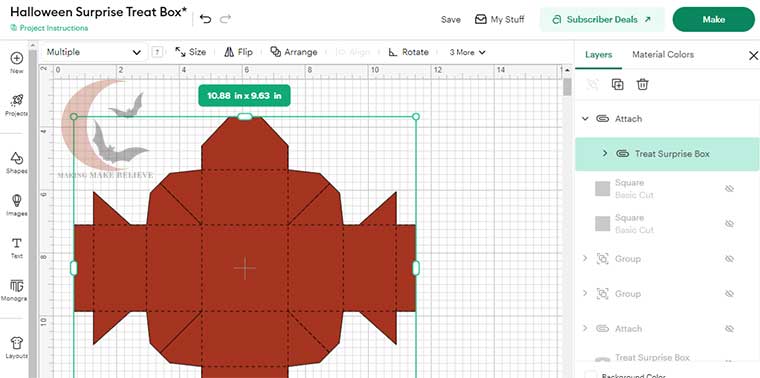Open the Project Instructions link
The width and height of the screenshot is (760, 378).
click(x=49, y=28)
